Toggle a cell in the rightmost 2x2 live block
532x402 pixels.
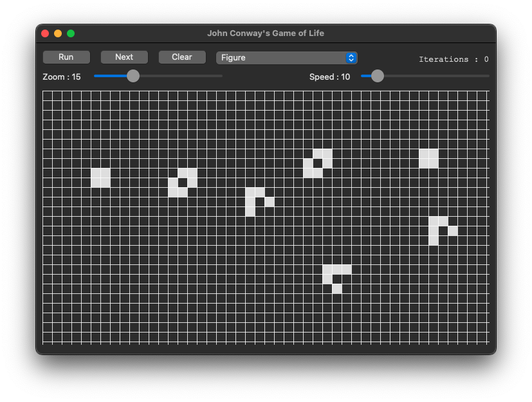coord(424,154)
